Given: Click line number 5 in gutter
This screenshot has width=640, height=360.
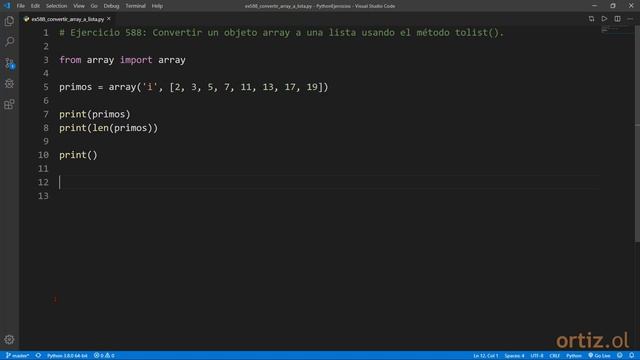Looking at the screenshot, I should coord(46,87).
